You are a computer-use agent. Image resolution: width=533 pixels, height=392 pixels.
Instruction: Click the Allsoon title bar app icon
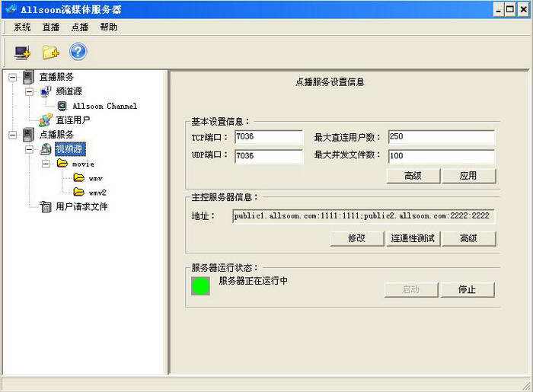pos(11,9)
